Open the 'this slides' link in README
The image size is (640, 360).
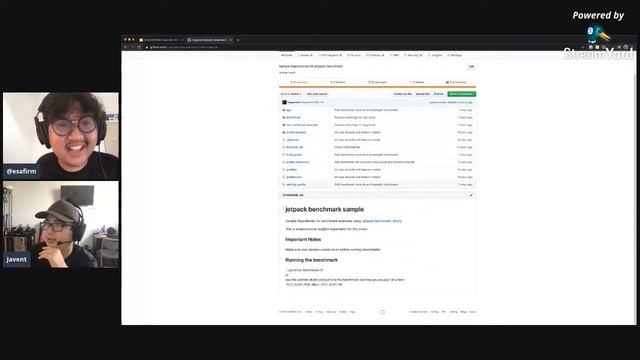coord(360,229)
